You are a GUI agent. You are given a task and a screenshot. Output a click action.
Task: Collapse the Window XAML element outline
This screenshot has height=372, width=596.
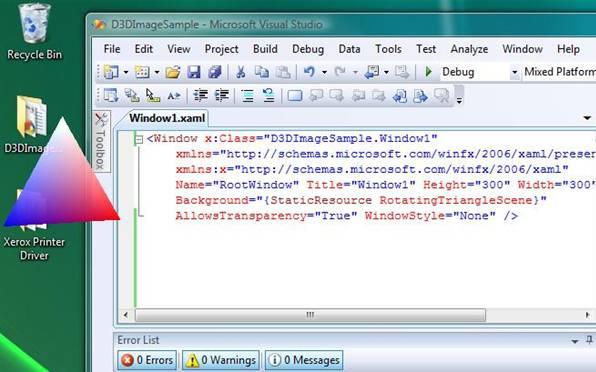click(139, 139)
